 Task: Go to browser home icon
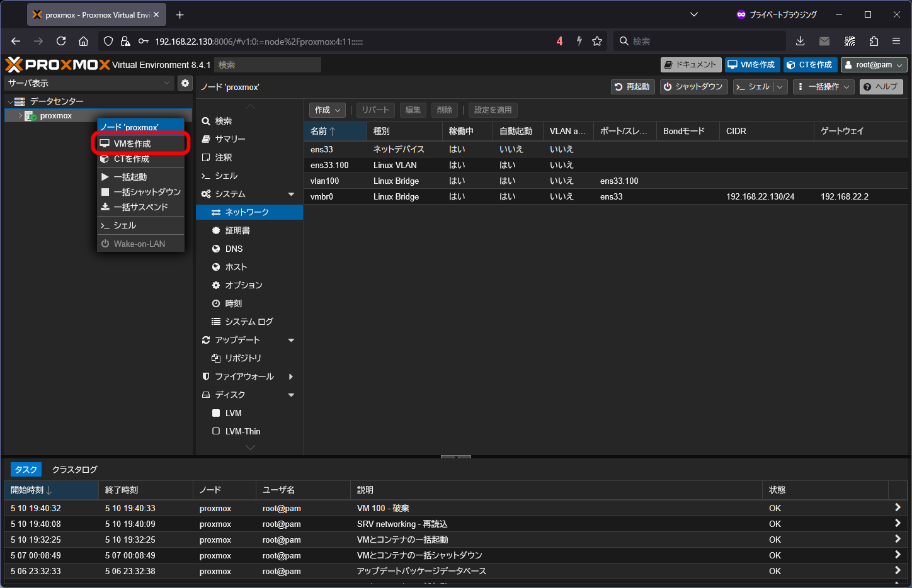point(83,41)
